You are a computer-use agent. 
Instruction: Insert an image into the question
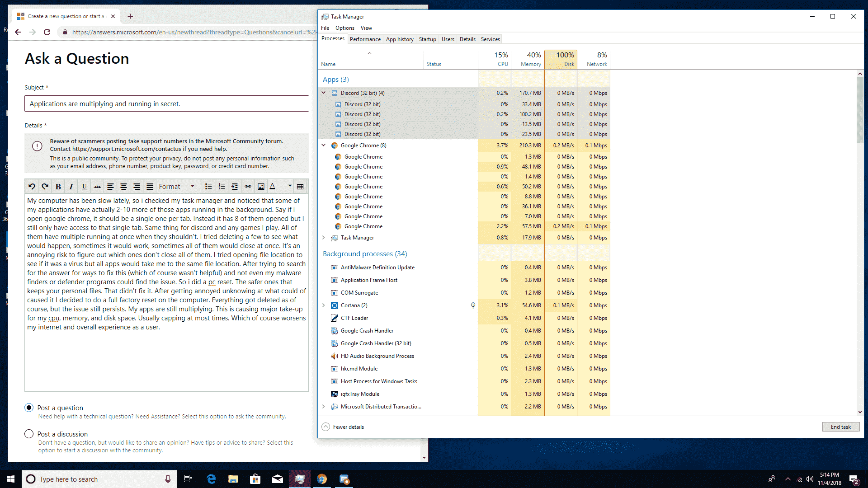[x=261, y=187]
